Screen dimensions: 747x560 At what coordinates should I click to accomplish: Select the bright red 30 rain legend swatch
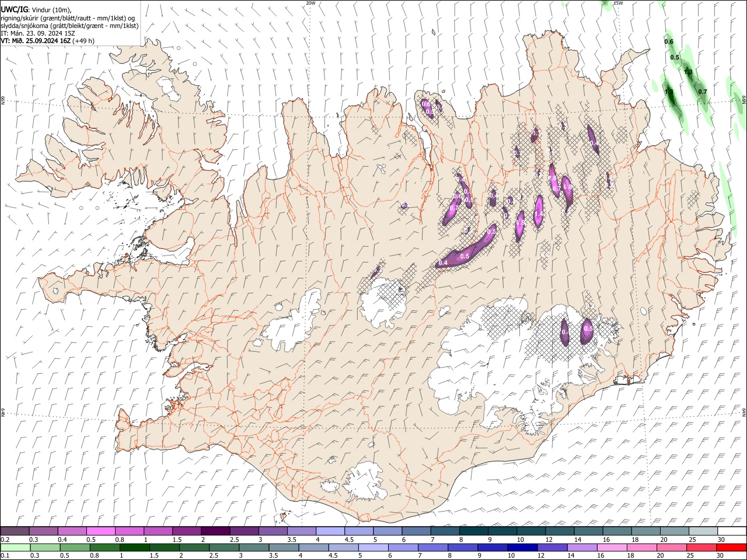[731, 548]
